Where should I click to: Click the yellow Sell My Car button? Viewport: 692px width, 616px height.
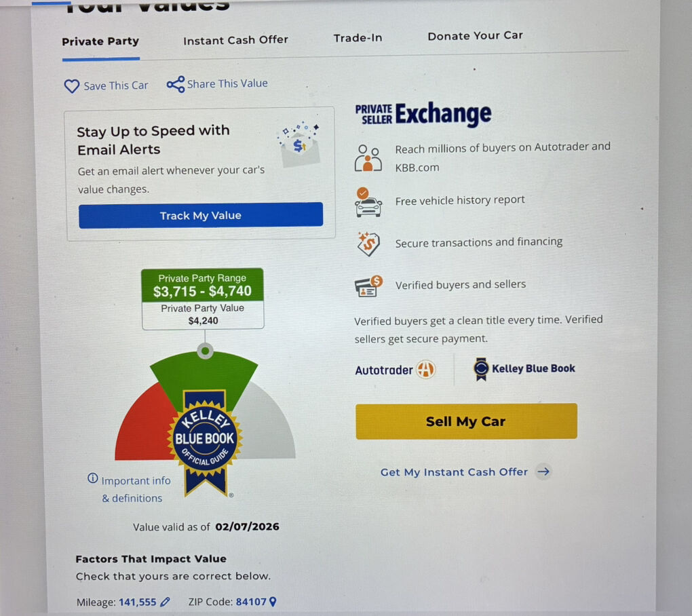click(467, 421)
